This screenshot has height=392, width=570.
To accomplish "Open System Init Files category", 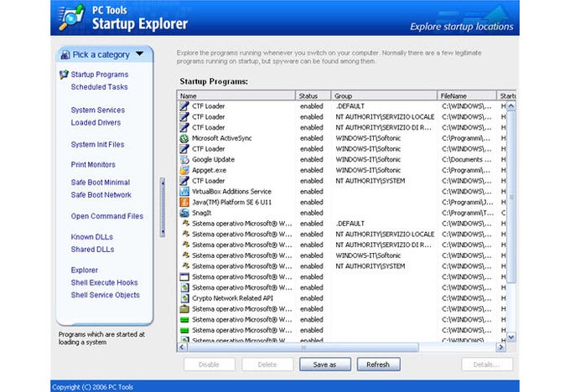I will click(97, 145).
